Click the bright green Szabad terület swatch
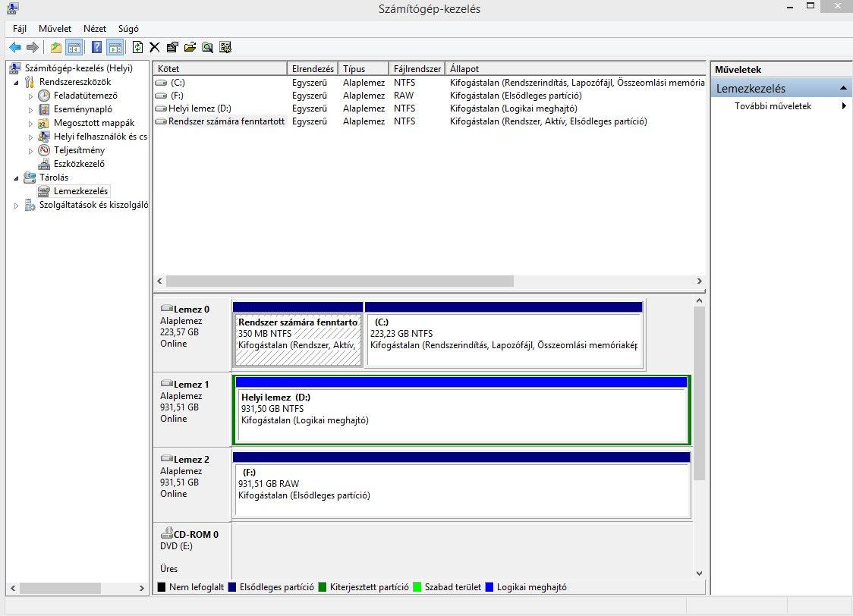 (417, 587)
